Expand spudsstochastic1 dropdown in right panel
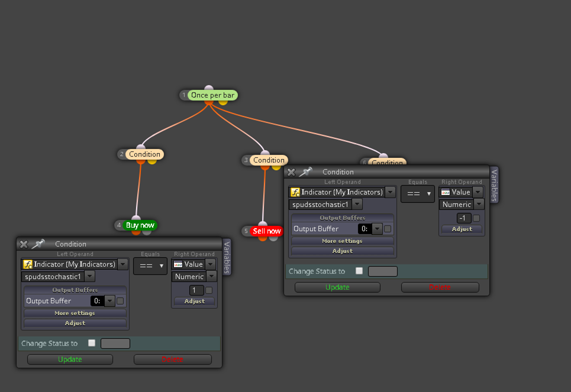The width and height of the screenshot is (571, 392). tap(357, 205)
